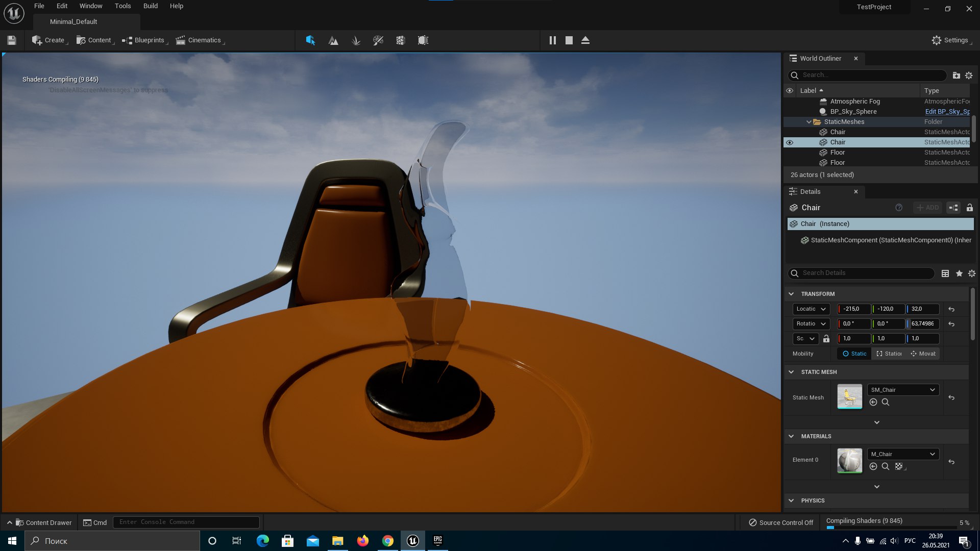The height and width of the screenshot is (551, 980).
Task: Activate the Select mode tool
Action: pyautogui.click(x=310, y=40)
